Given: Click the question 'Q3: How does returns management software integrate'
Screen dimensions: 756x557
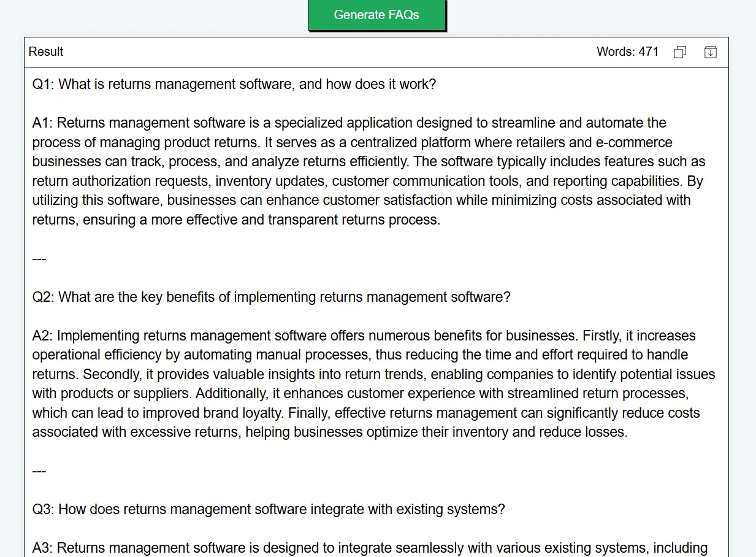Looking at the screenshot, I should coord(269,509).
